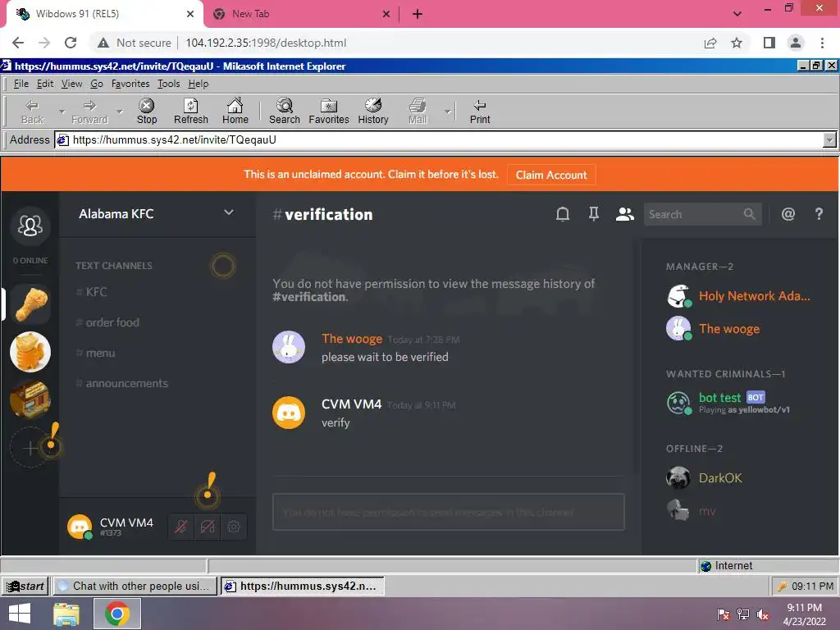Image resolution: width=840 pixels, height=630 pixels.
Task: Open the IE Address bar dropdown arrow
Action: (x=829, y=139)
